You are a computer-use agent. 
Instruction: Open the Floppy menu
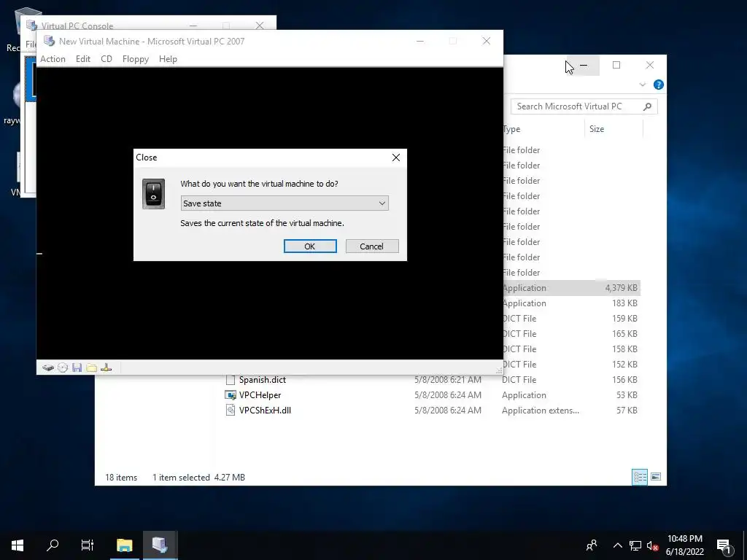[x=135, y=59]
